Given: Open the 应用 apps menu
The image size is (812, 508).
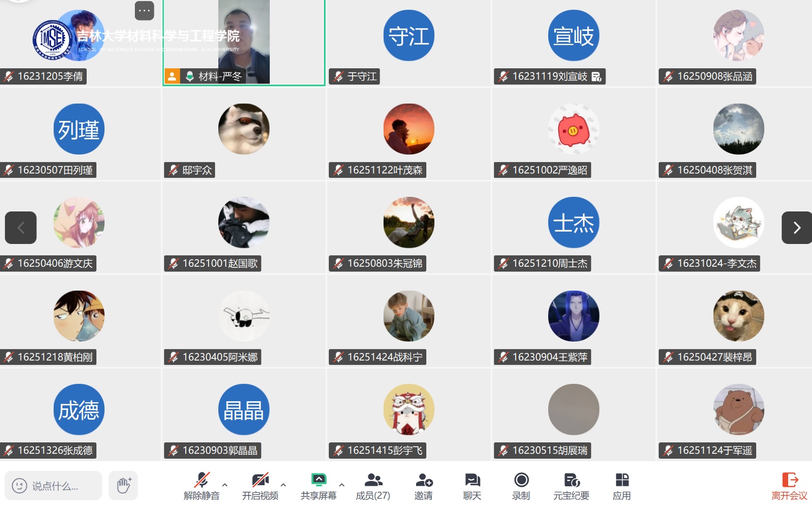Looking at the screenshot, I should (622, 486).
